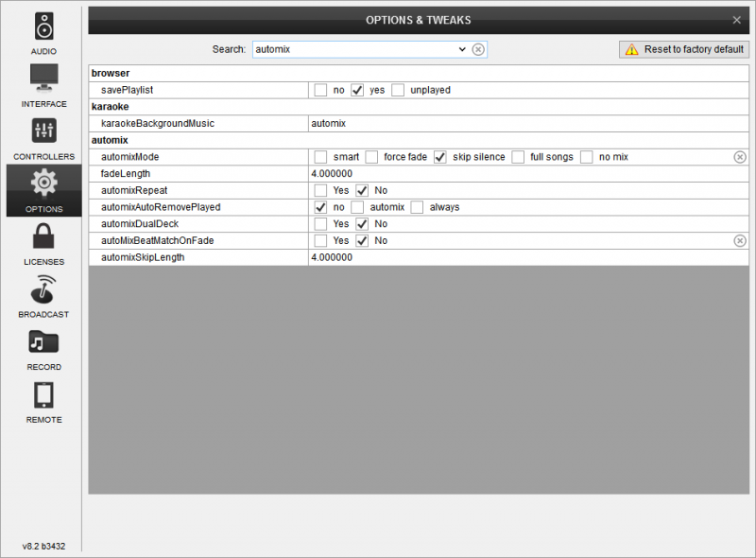Open the Broadcast satellite dish icon
The height and width of the screenshot is (558, 756).
click(x=43, y=289)
